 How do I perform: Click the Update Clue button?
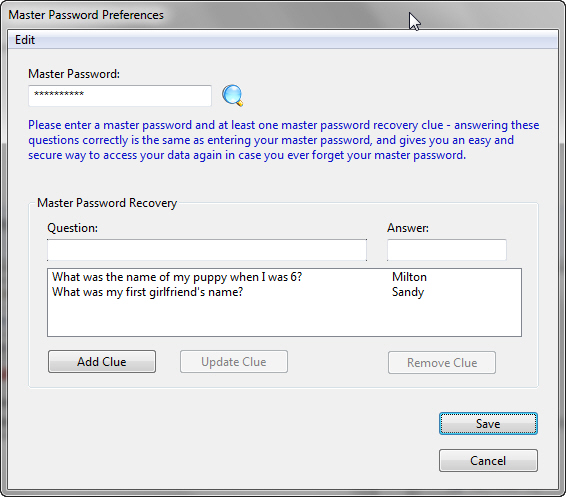tap(234, 361)
